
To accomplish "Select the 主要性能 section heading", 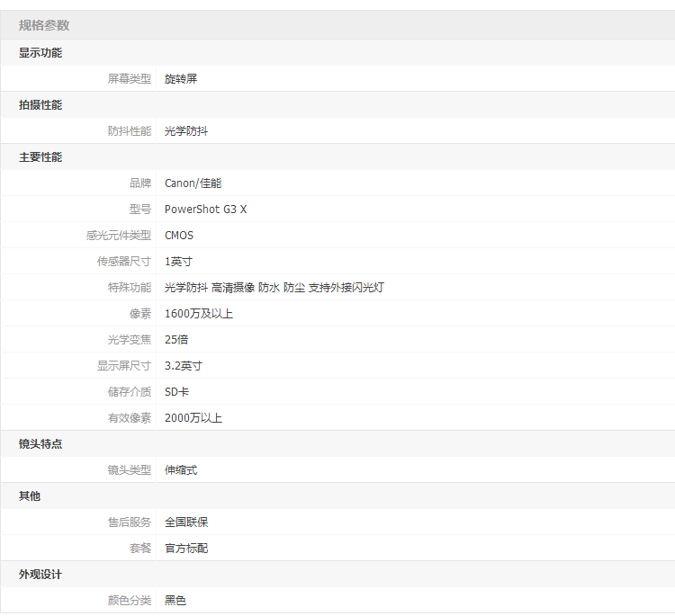I will (x=40, y=157).
